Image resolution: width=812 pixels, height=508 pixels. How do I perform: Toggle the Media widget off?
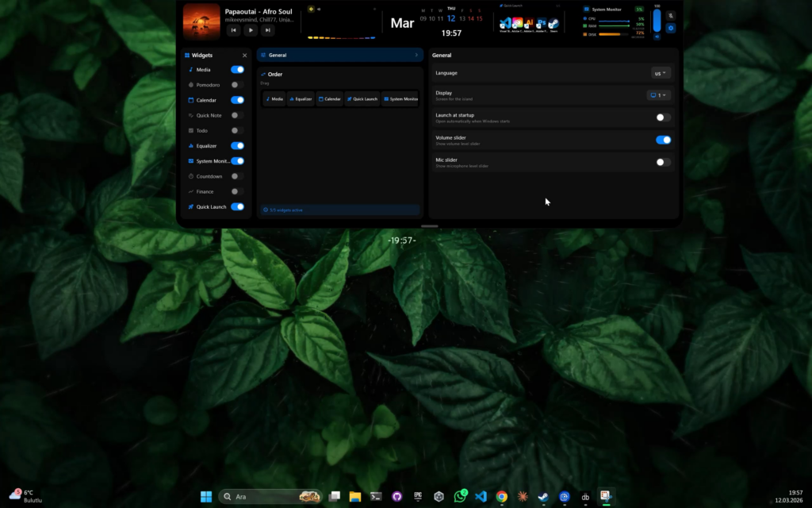[237, 70]
